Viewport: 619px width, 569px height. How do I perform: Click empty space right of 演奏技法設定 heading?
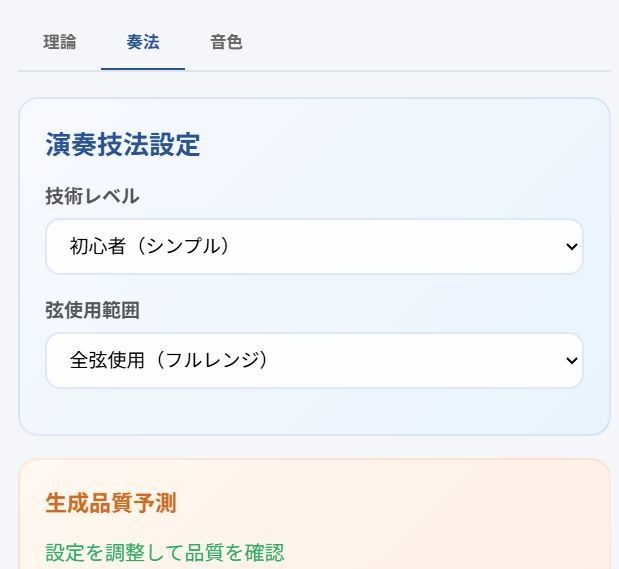click(400, 145)
